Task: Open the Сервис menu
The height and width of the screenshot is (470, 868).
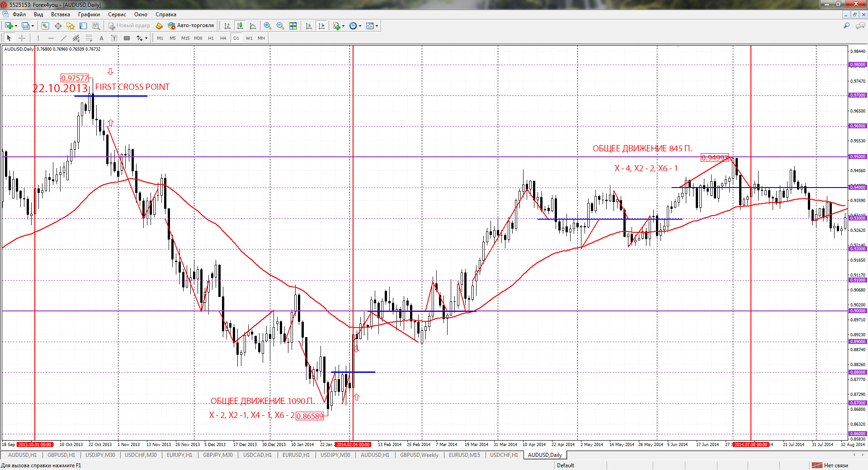Action: point(117,14)
